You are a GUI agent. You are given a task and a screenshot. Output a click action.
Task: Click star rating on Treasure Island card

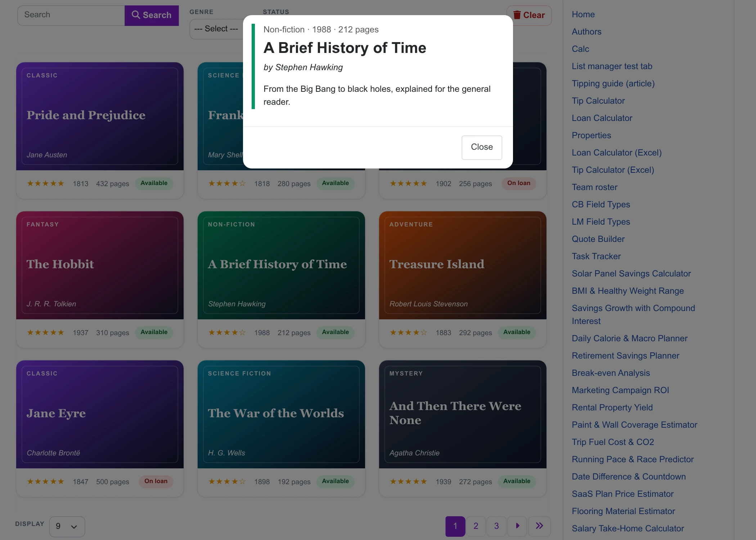click(409, 332)
